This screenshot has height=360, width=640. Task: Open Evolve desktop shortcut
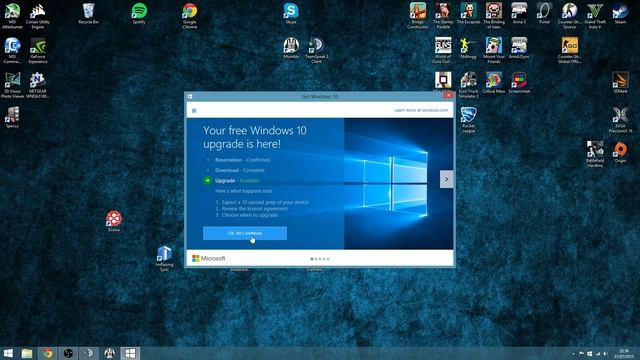tap(114, 221)
